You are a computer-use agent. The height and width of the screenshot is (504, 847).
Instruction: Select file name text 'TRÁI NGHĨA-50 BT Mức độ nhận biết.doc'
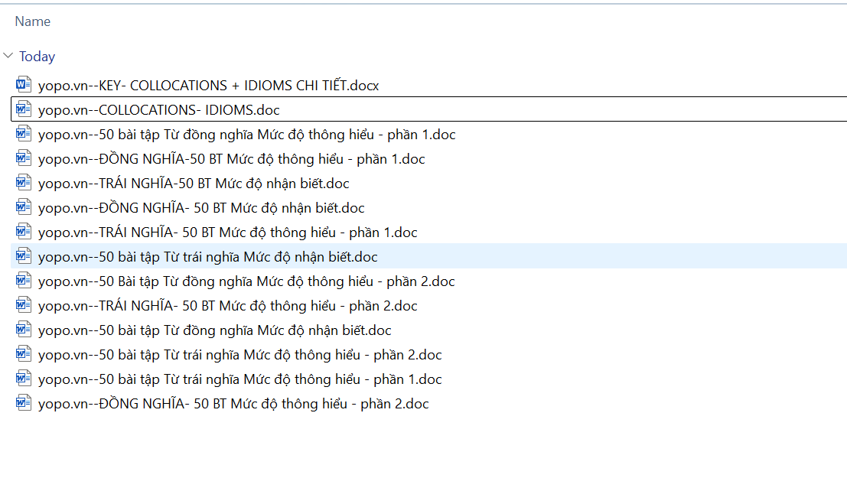coord(194,184)
